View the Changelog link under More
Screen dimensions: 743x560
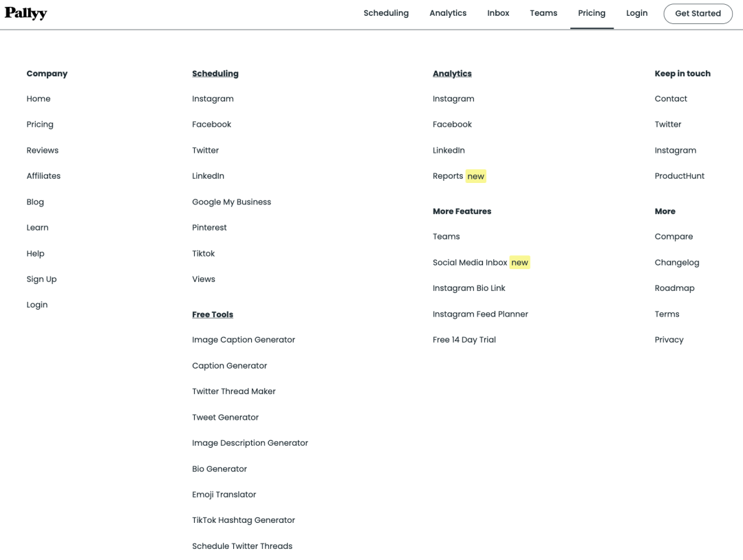click(x=677, y=263)
